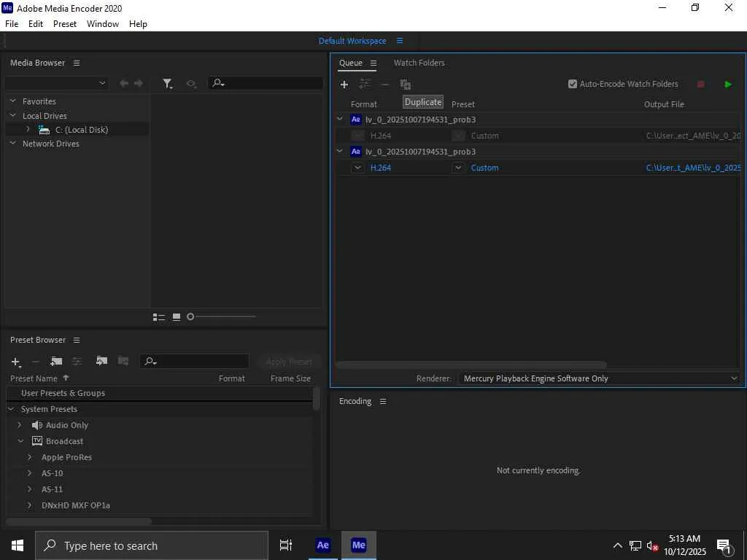Click the Export Presets icon
This screenshot has width=747, height=560.
point(123,361)
